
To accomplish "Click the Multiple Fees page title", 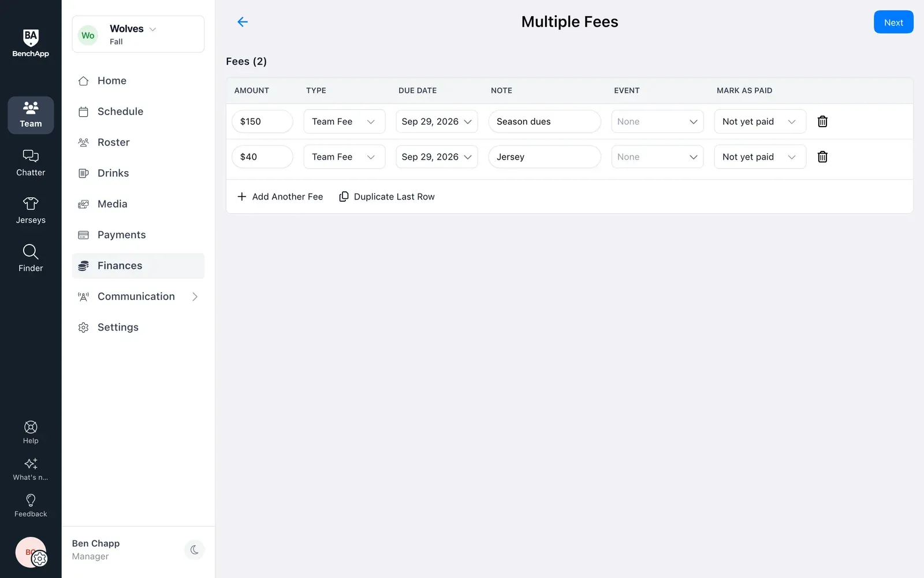I will pos(570,22).
